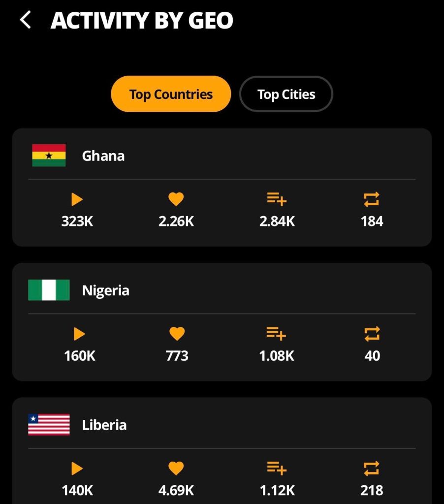Image resolution: width=444 pixels, height=504 pixels.
Task: Click Ghana's plays icon
Action: click(77, 199)
